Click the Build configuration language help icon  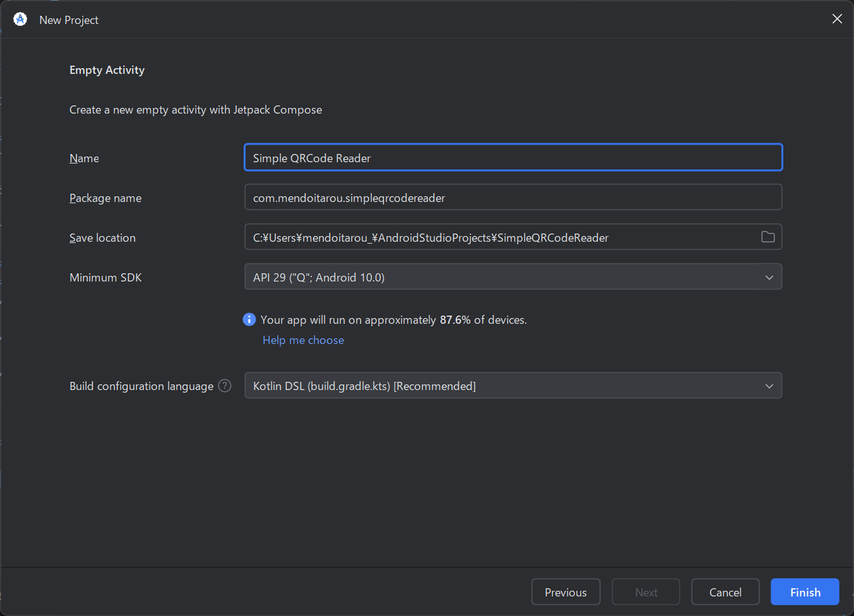[x=225, y=386]
